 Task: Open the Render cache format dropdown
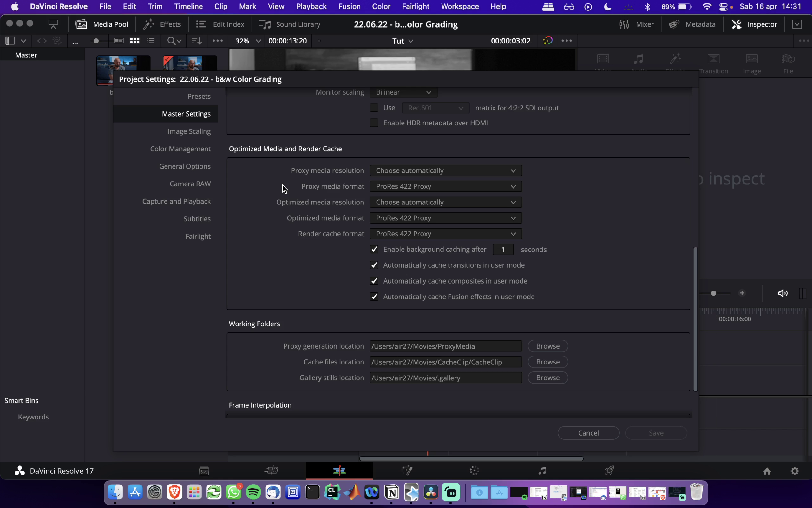click(x=446, y=233)
